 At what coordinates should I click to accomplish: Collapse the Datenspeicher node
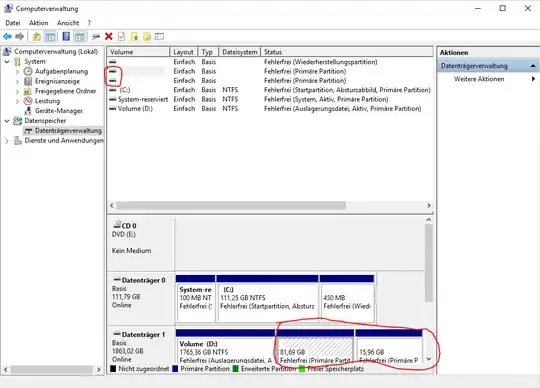coord(7,121)
